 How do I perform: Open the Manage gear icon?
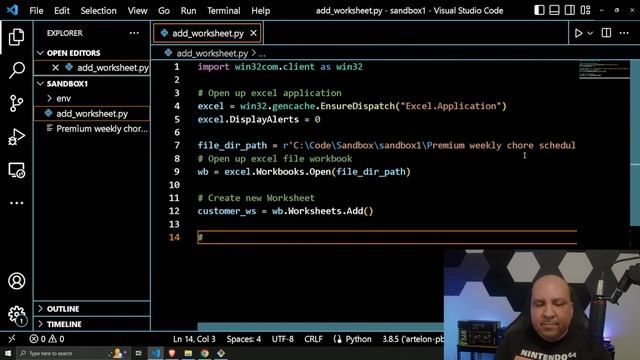pos(16,315)
